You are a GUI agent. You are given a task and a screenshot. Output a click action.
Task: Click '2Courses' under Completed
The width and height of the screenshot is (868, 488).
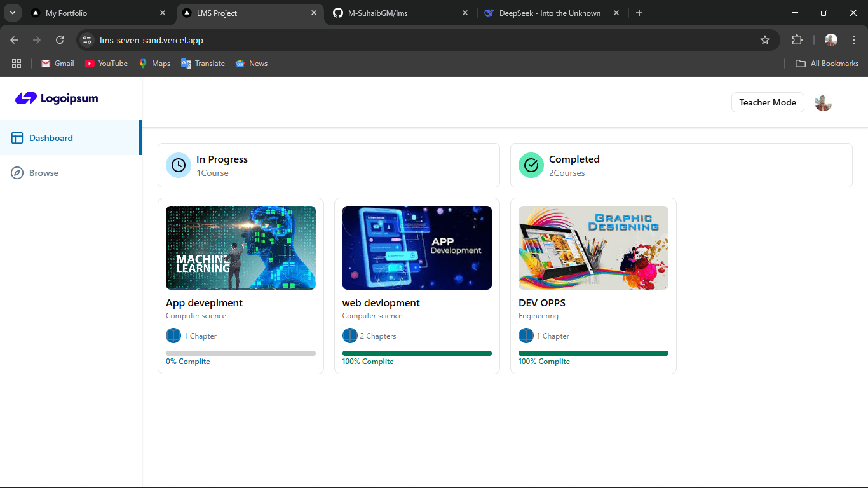coord(567,173)
